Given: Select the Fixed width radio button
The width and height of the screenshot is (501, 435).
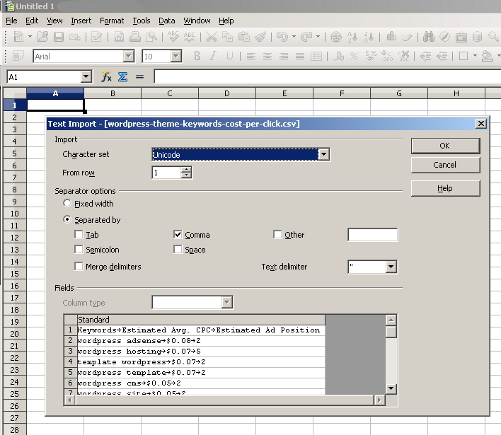Looking at the screenshot, I should [67, 203].
